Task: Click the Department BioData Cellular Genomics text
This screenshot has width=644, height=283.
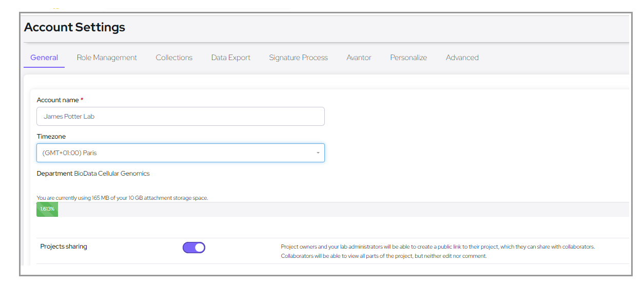Action: (93, 174)
